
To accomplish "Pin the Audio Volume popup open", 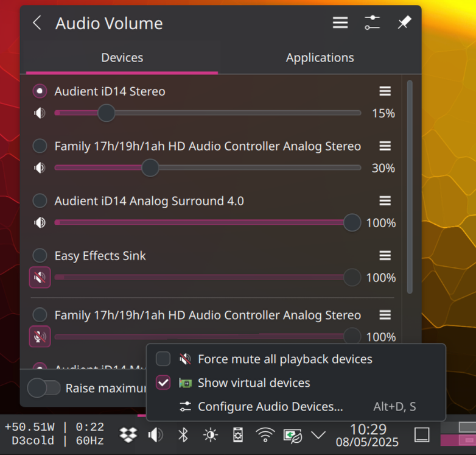I will (404, 23).
